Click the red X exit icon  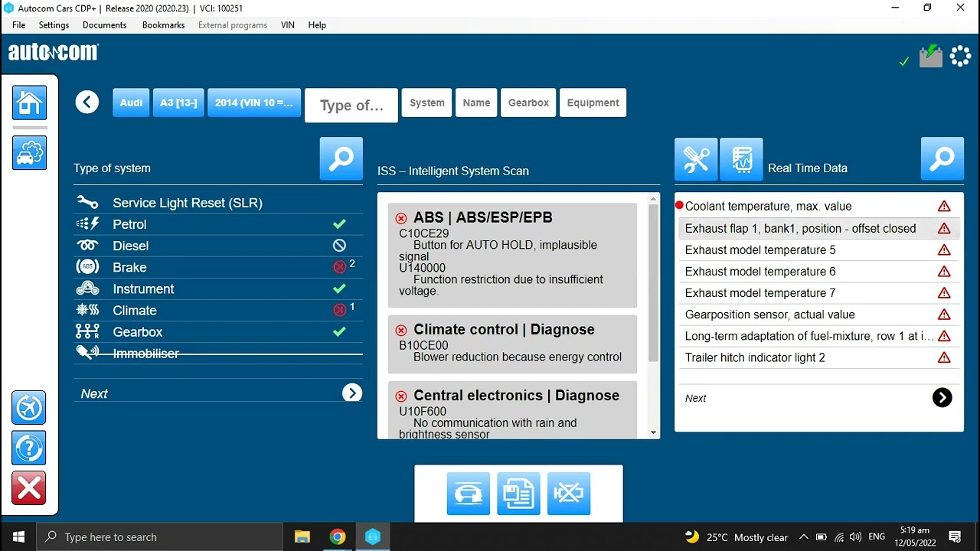29,488
